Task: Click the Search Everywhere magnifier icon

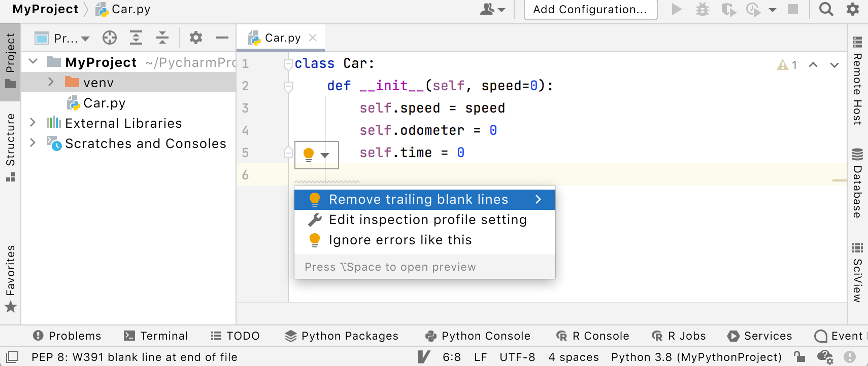Action: point(826,9)
